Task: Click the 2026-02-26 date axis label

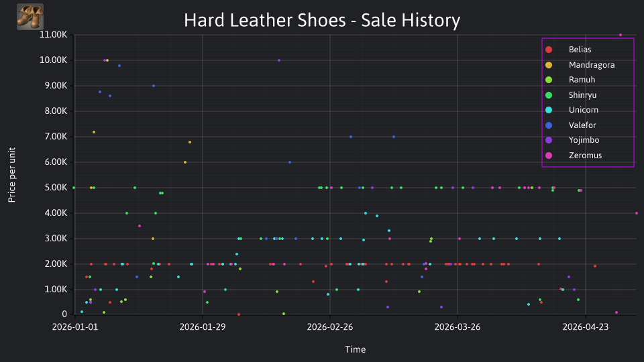Action: (x=330, y=327)
